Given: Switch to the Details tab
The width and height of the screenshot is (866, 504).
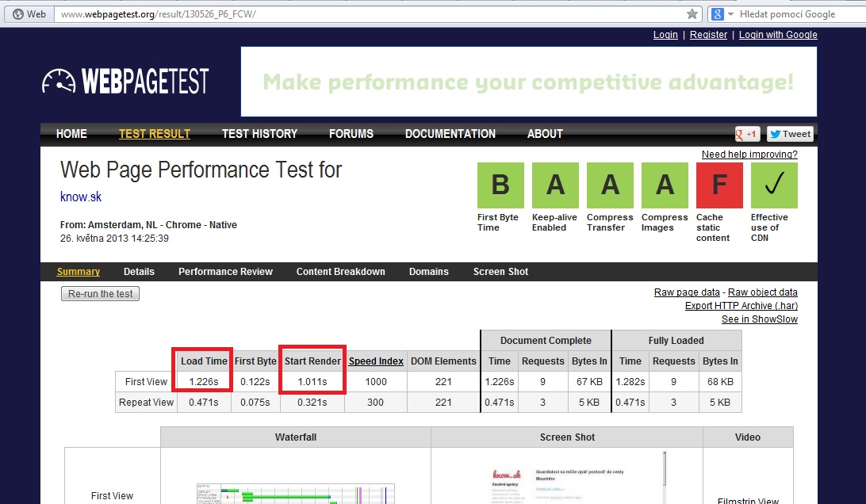Looking at the screenshot, I should tap(140, 272).
